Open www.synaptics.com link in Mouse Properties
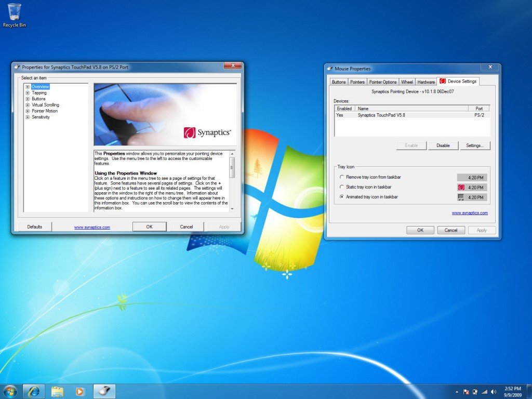Image resolution: width=532 pixels, height=399 pixels. [470, 213]
